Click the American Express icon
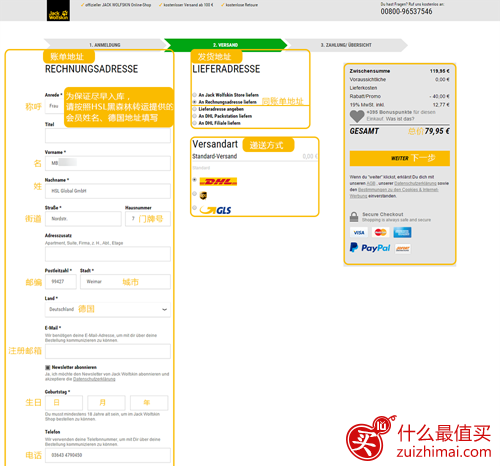The image size is (500, 466). (402, 232)
